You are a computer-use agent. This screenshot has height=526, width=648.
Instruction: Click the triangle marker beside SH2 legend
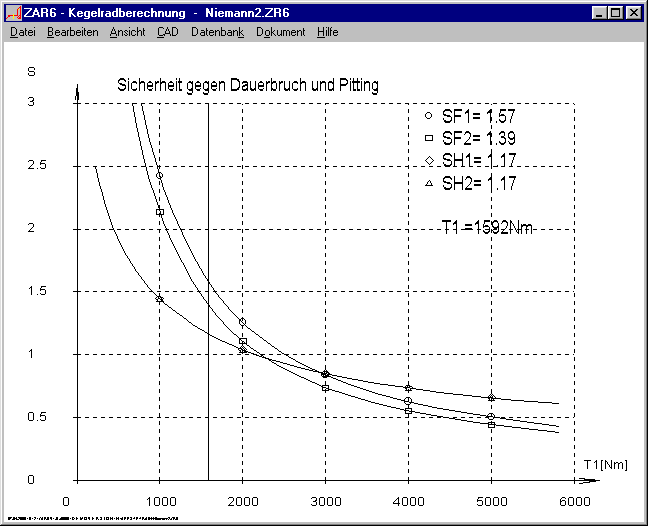[429, 183]
